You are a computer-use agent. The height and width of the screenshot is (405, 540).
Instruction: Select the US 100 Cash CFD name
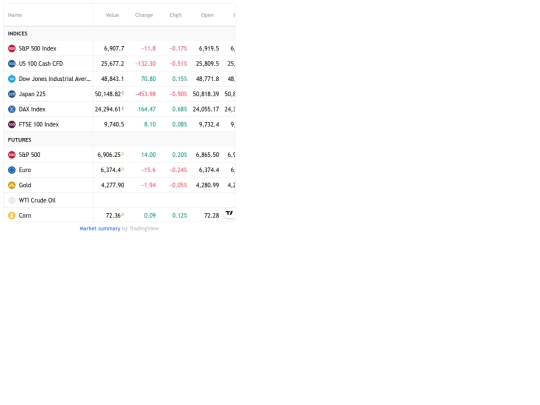click(x=41, y=64)
